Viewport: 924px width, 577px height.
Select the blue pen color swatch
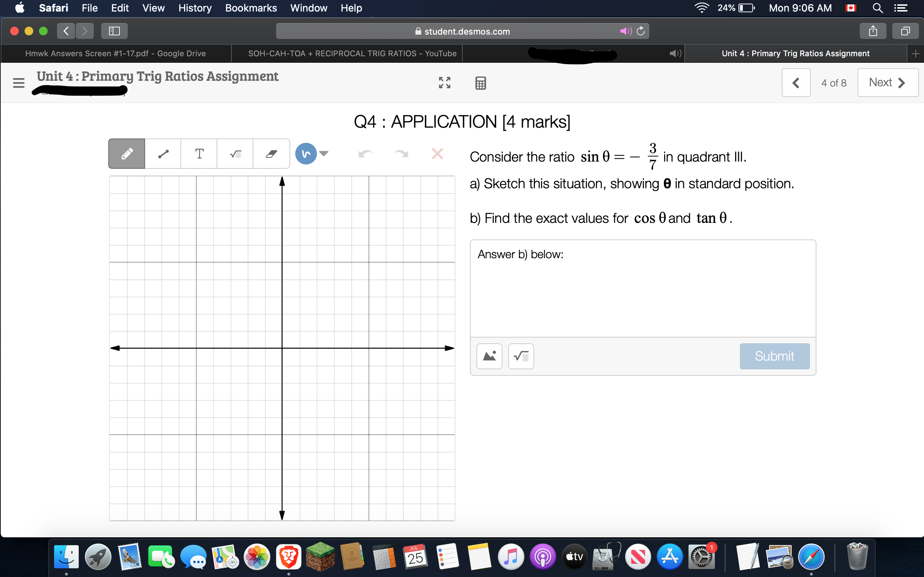pos(305,153)
